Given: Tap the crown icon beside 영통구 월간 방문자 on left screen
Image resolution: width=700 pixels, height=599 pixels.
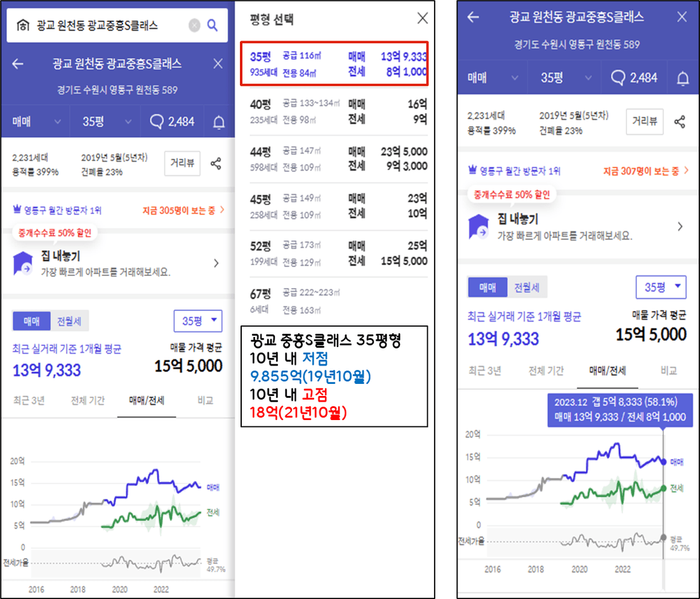Looking at the screenshot, I should (17, 209).
